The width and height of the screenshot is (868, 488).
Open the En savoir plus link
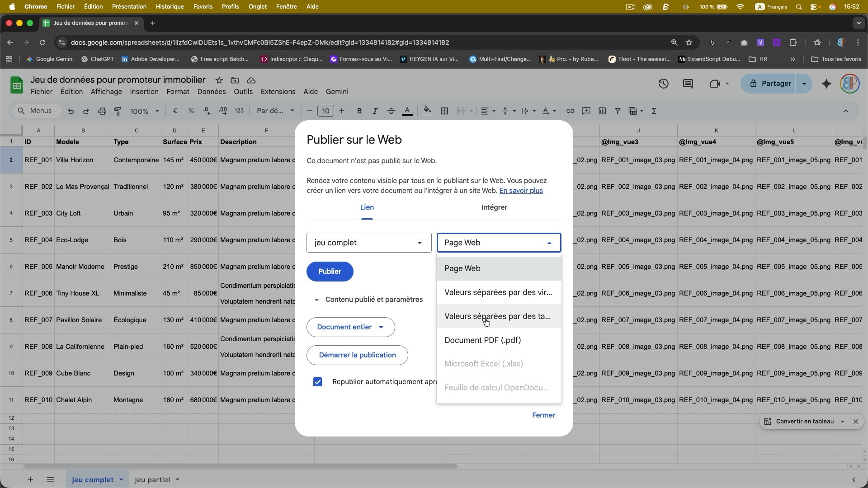click(x=521, y=191)
